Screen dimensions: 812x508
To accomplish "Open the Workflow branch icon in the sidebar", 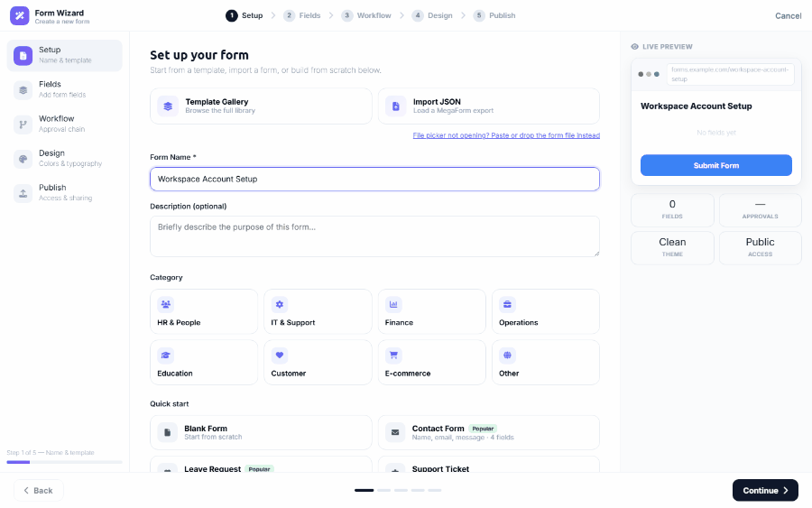I will click(23, 125).
